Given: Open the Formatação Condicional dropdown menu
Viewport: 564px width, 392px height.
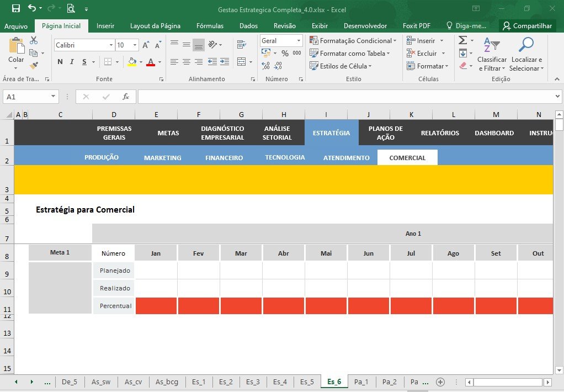Looking at the screenshot, I should [x=353, y=41].
